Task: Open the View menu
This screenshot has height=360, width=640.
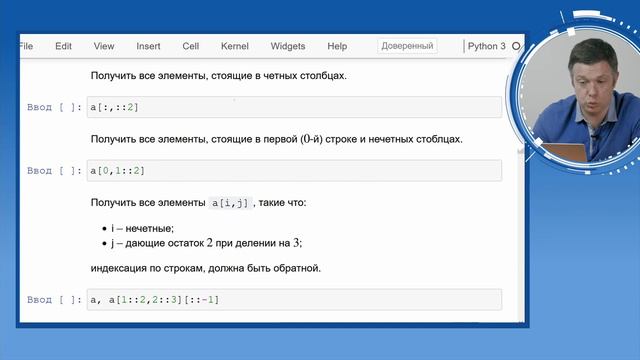Action: (104, 46)
